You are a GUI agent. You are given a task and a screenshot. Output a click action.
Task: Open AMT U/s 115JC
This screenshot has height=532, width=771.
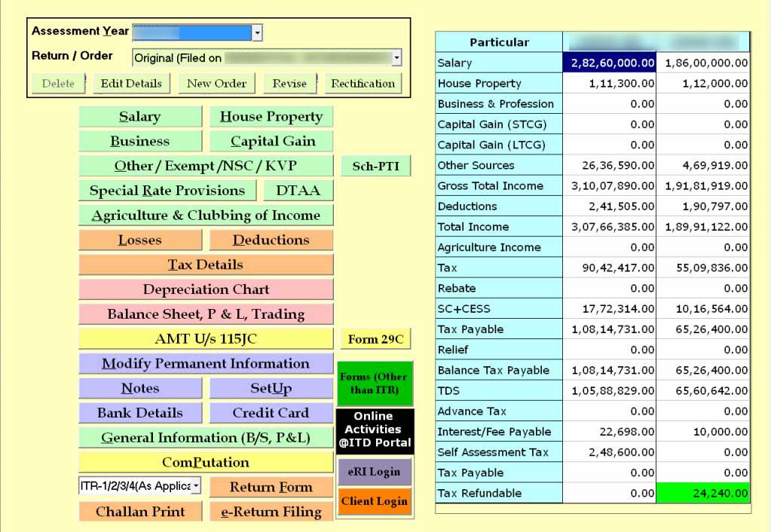[206, 339]
